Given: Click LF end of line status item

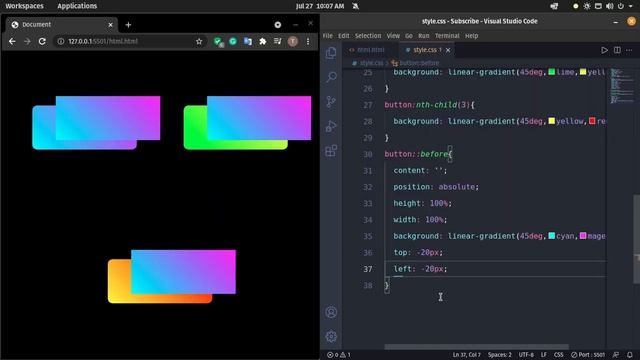Looking at the screenshot, I should coord(544,355).
